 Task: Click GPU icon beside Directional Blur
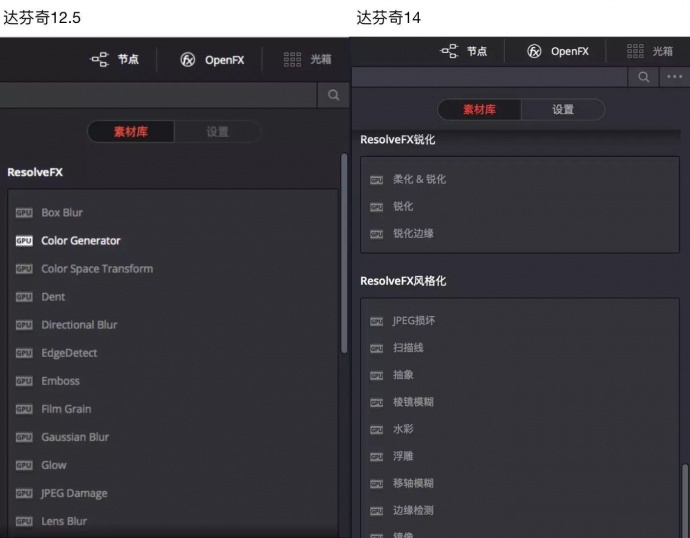(24, 325)
